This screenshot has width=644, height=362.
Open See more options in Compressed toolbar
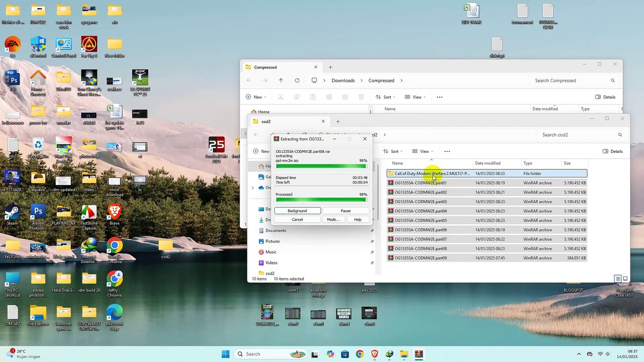point(439,97)
